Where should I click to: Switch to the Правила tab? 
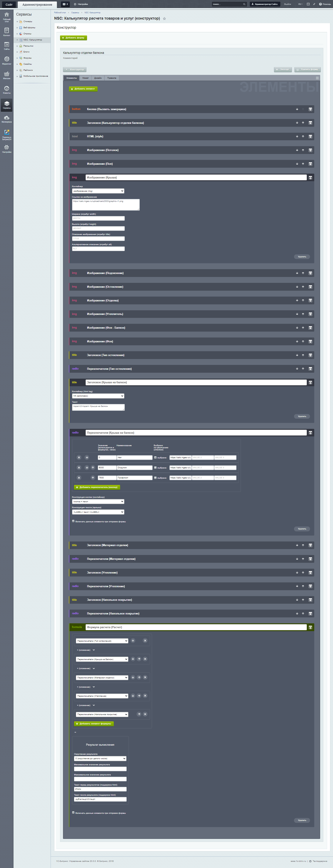[111, 78]
